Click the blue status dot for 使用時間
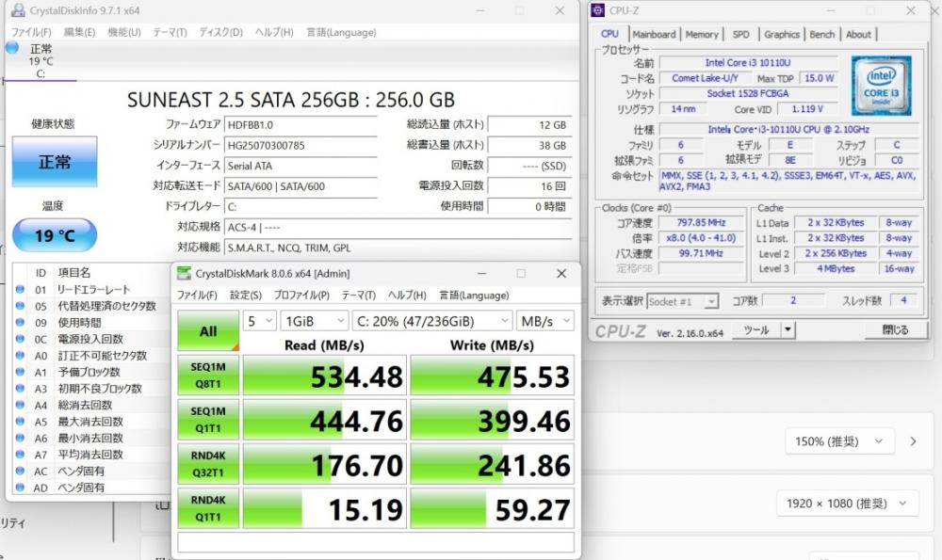The height and width of the screenshot is (560, 942). (x=20, y=323)
